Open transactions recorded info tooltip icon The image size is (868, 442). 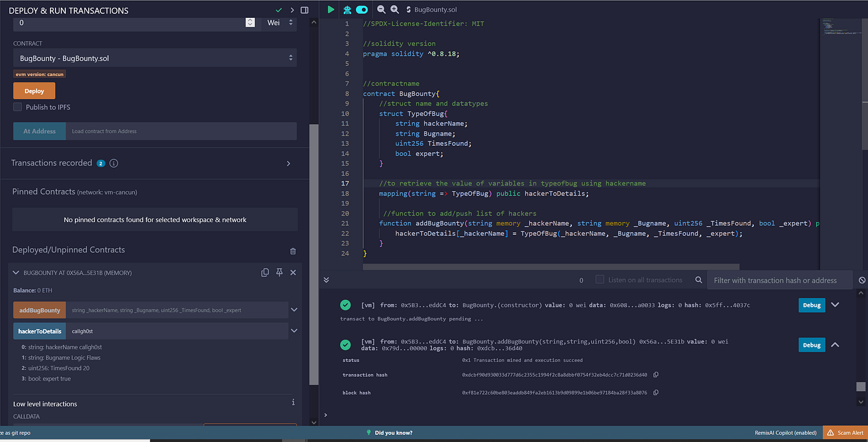click(113, 163)
